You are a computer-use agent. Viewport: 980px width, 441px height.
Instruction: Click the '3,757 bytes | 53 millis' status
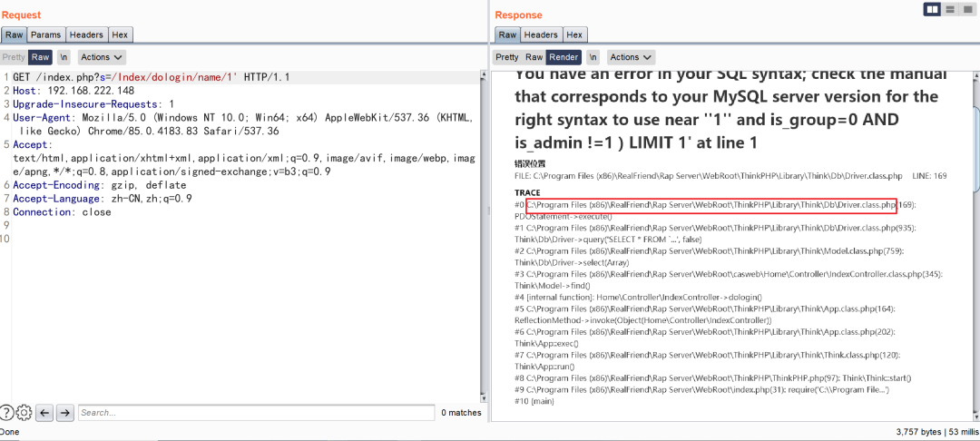click(x=936, y=432)
